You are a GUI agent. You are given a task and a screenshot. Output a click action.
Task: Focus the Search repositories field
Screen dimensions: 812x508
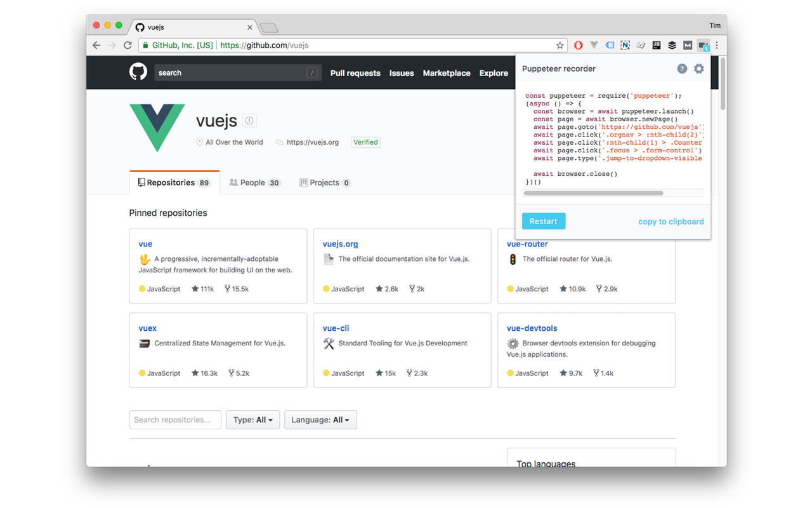pos(175,420)
